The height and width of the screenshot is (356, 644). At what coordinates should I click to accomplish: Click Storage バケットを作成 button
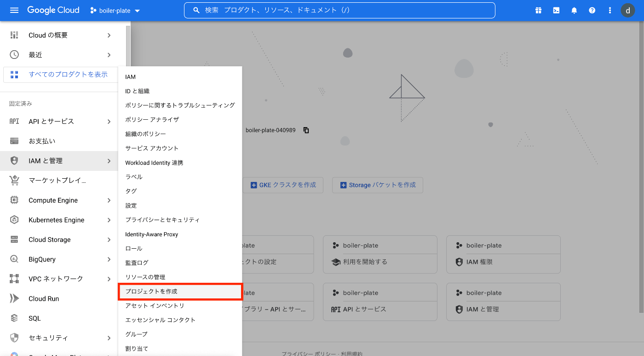(378, 185)
